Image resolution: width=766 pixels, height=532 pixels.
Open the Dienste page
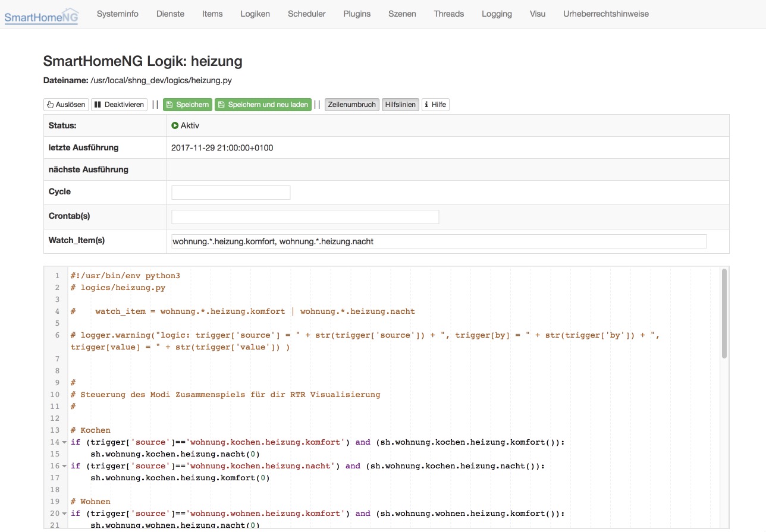point(170,14)
